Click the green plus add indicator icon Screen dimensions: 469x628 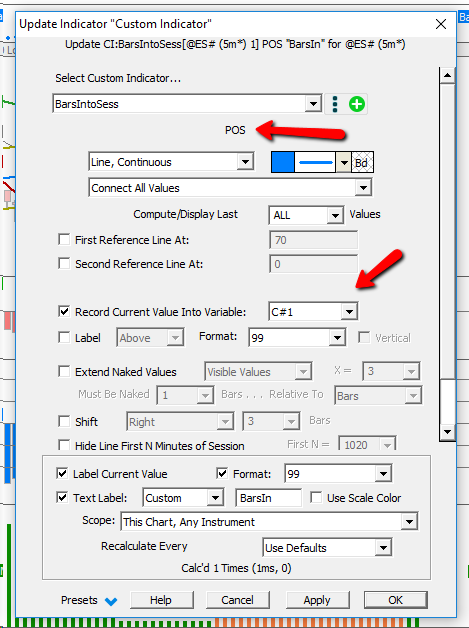point(356,105)
